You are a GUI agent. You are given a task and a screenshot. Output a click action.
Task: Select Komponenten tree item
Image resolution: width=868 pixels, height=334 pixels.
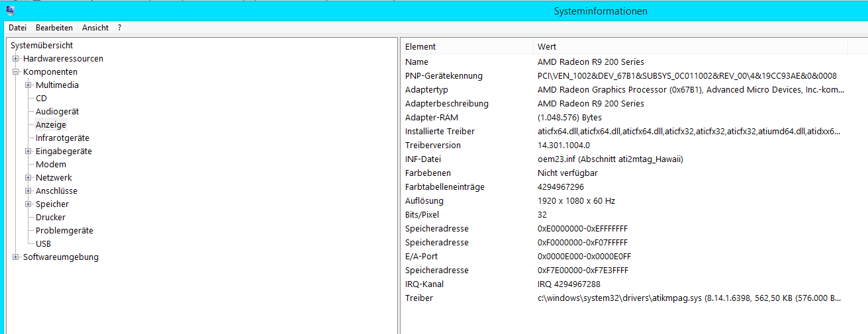[x=50, y=72]
